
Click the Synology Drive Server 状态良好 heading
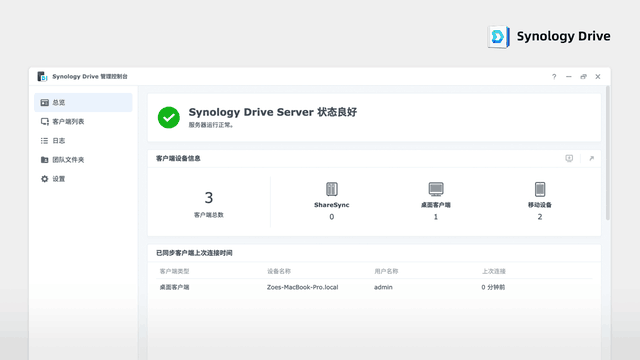273,112
